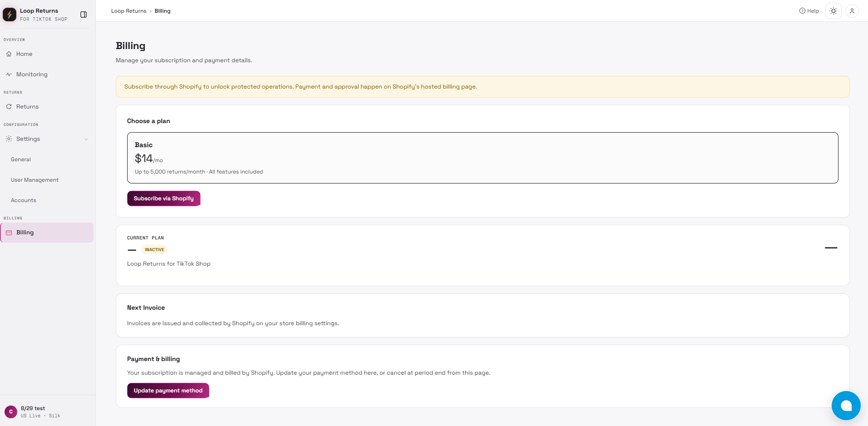Viewport: 868px width, 426px height.
Task: Click the Billing card icon in sidebar
Action: [x=9, y=233]
